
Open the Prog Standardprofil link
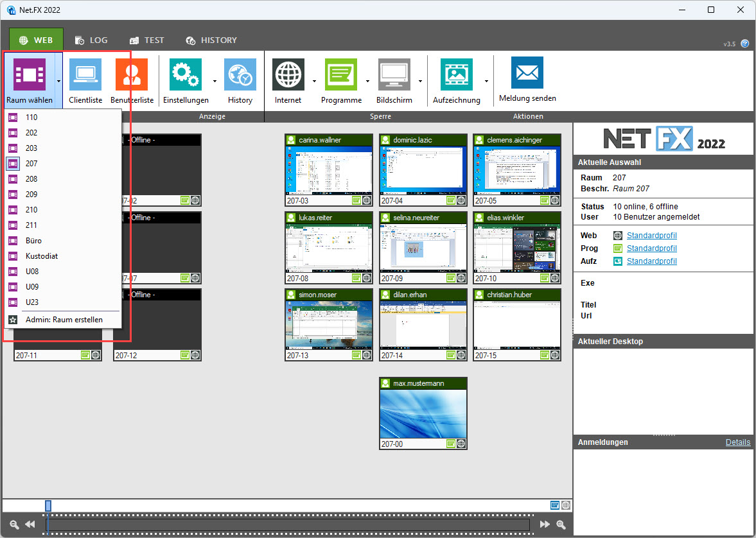[652, 248]
